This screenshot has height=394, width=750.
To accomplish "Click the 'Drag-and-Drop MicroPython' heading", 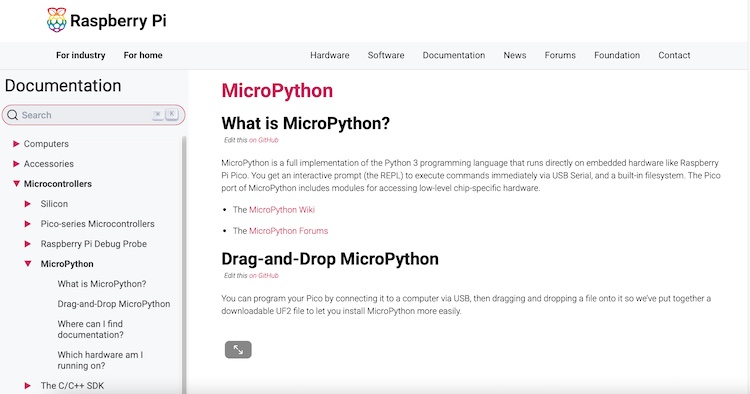I will coord(330,259).
